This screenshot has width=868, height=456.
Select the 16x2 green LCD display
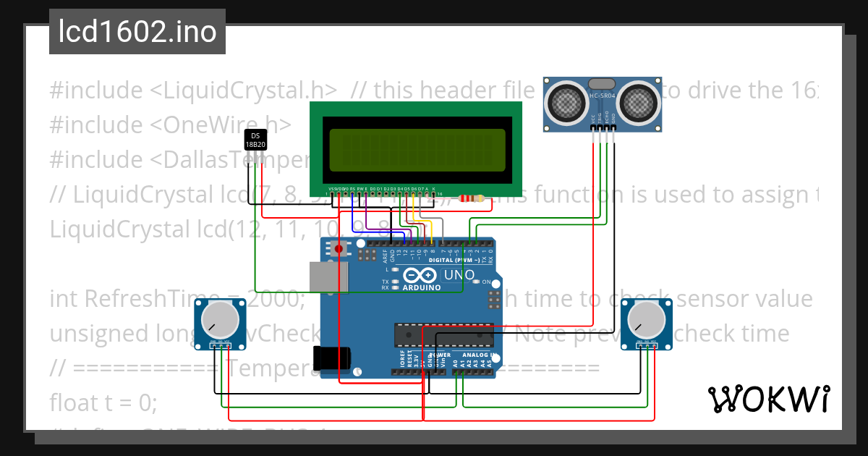click(416, 145)
